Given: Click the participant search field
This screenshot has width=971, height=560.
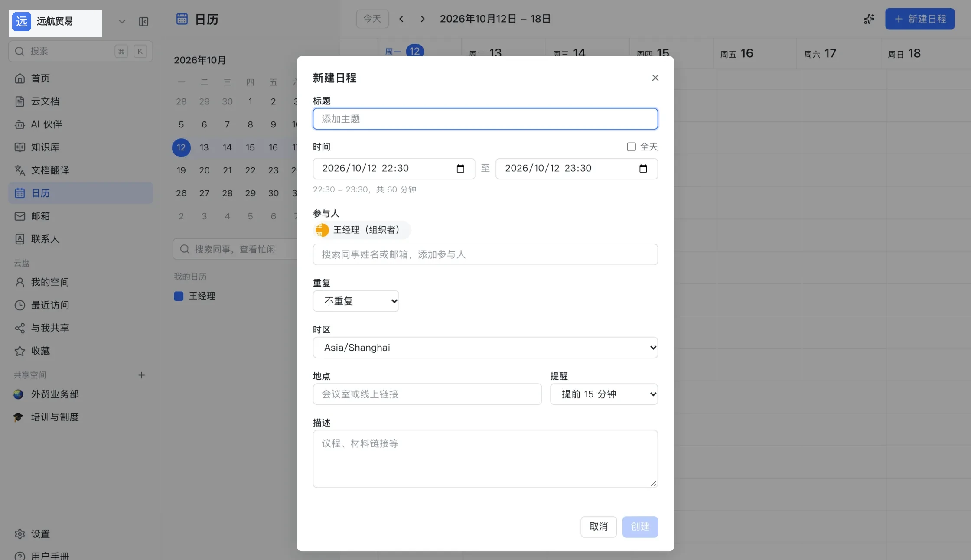Looking at the screenshot, I should [x=485, y=254].
